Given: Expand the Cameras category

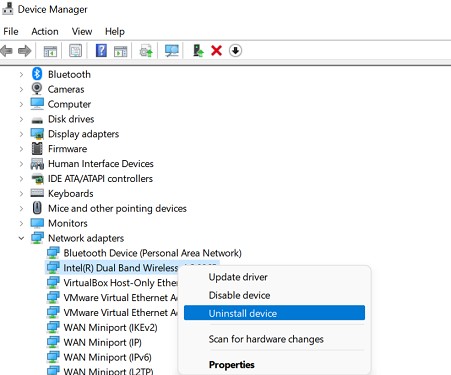Looking at the screenshot, I should coord(21,89).
